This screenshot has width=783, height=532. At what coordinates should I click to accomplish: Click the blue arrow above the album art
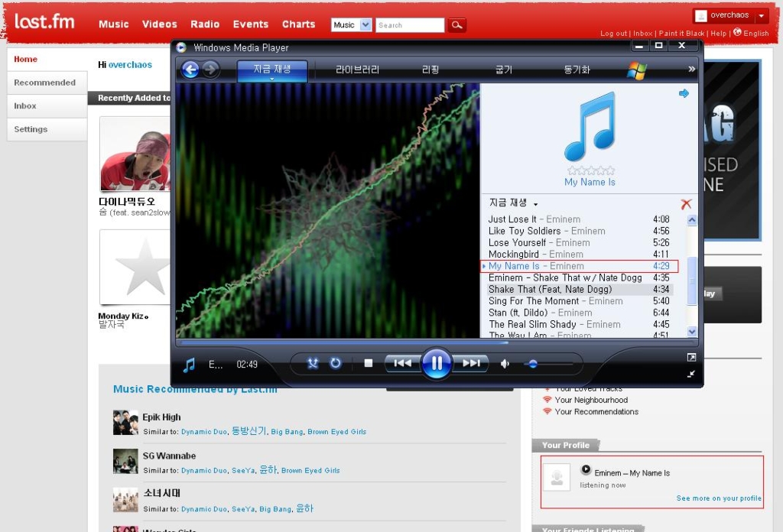point(684,93)
